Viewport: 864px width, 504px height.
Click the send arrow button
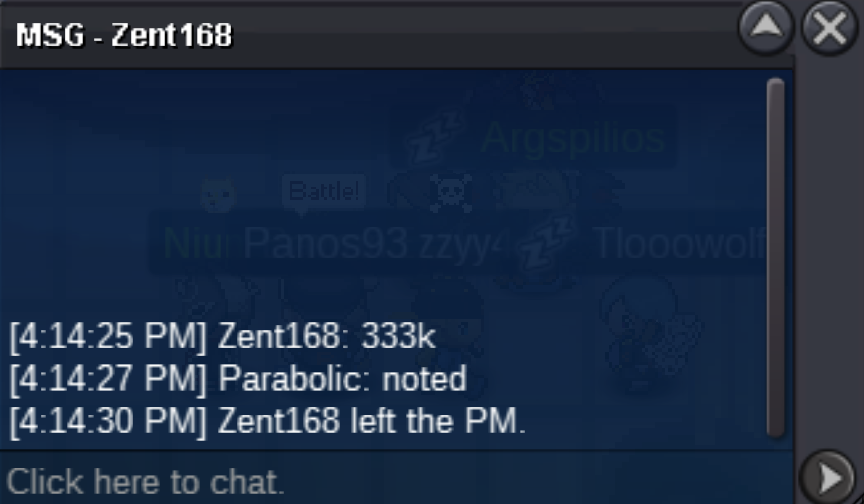click(828, 478)
